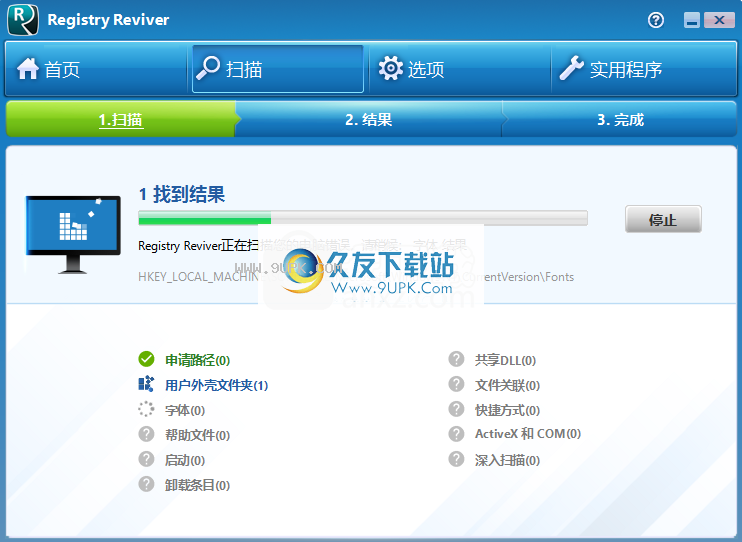
Task: Click the Registry Reviver logo icon
Action: (x=23, y=19)
